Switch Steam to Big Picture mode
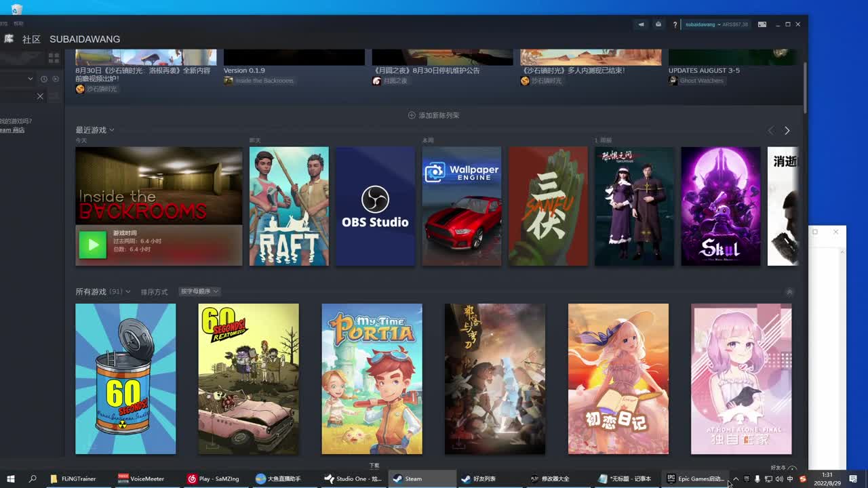 (762, 24)
